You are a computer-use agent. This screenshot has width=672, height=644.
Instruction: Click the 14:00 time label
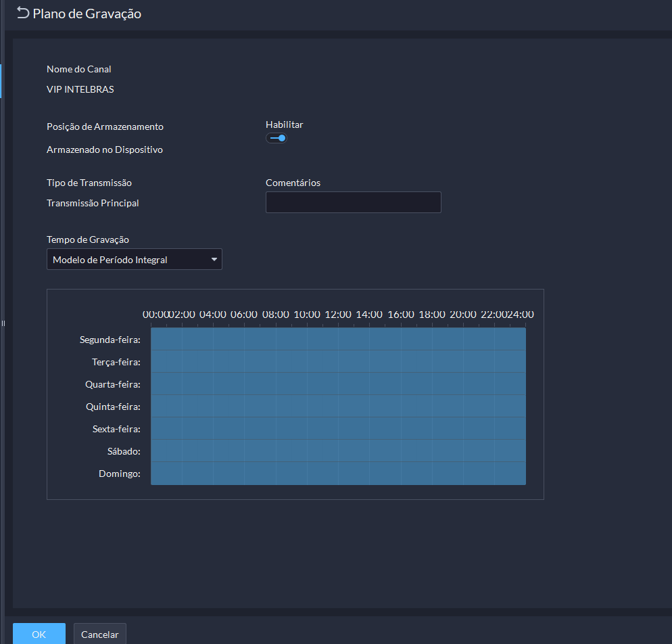click(x=369, y=315)
